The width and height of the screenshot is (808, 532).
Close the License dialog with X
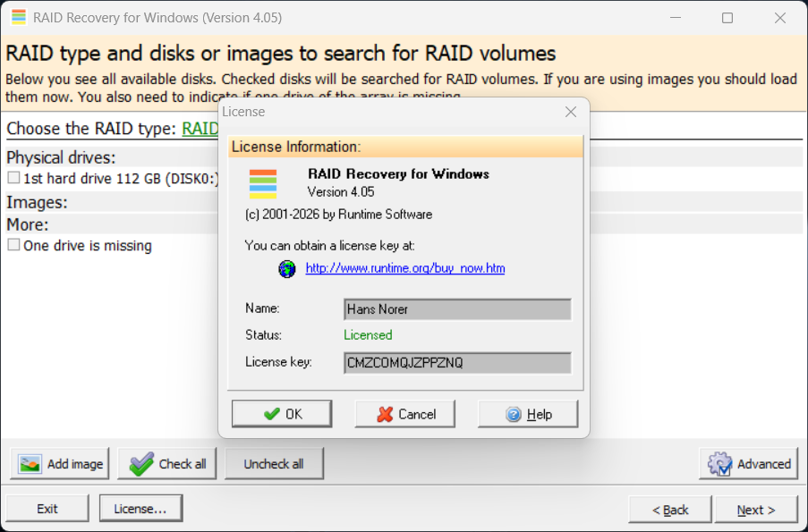tap(571, 112)
